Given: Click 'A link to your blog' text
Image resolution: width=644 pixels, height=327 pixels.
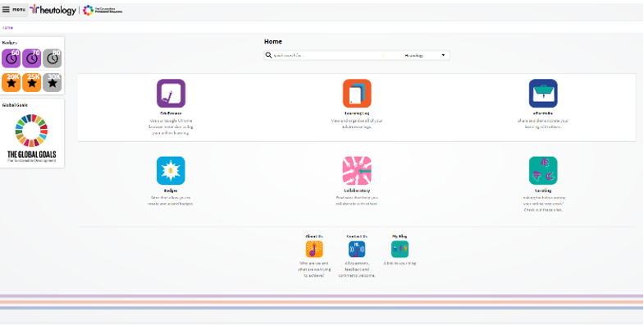Looking at the screenshot, I should coord(400,263).
